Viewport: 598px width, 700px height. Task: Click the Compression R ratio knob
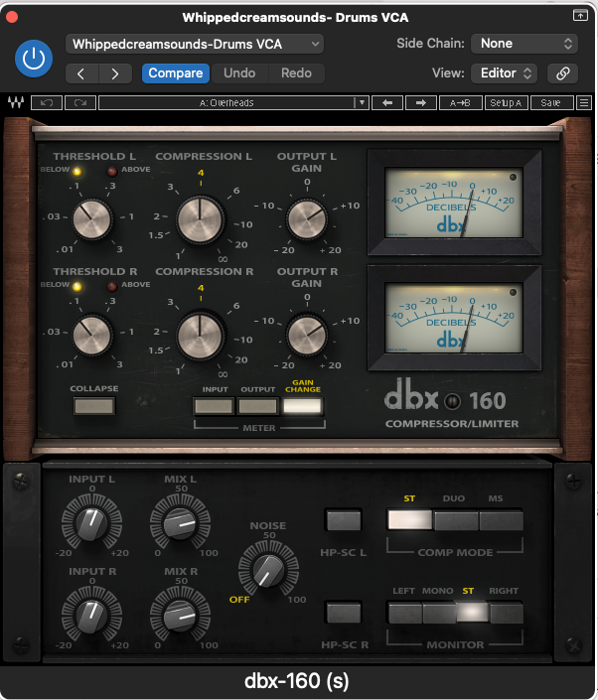[x=200, y=336]
